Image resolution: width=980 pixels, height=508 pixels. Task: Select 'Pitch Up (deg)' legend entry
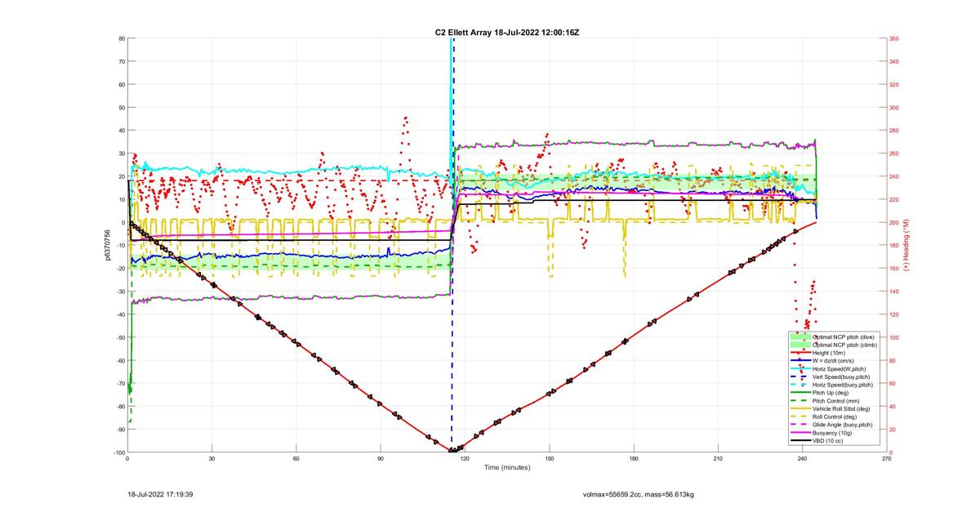pos(831,393)
